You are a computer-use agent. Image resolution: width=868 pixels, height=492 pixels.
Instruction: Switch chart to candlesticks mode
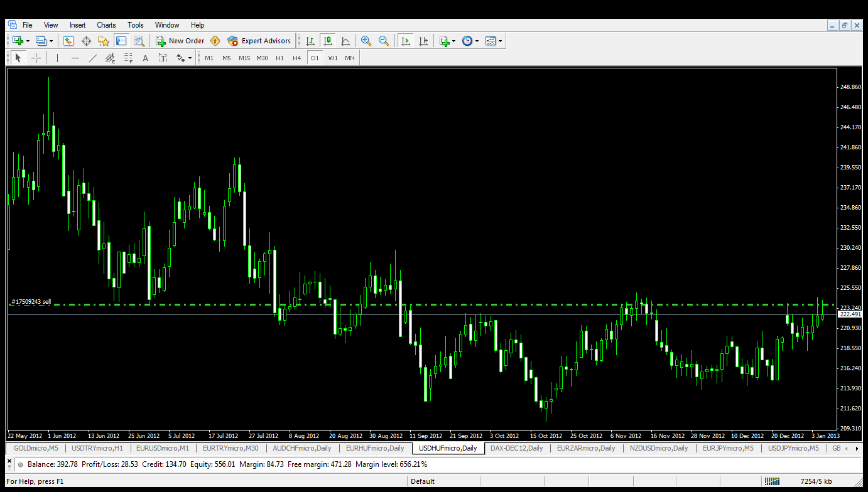coord(328,41)
